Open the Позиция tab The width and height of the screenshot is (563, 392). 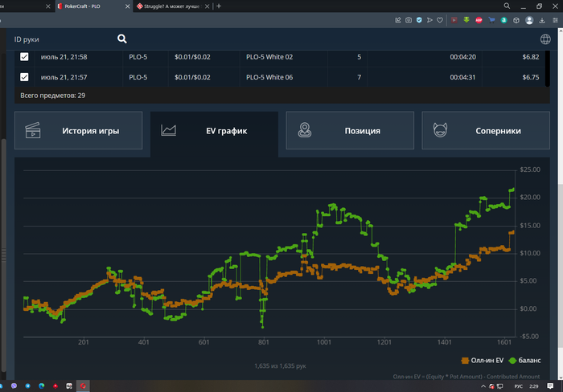pyautogui.click(x=350, y=130)
